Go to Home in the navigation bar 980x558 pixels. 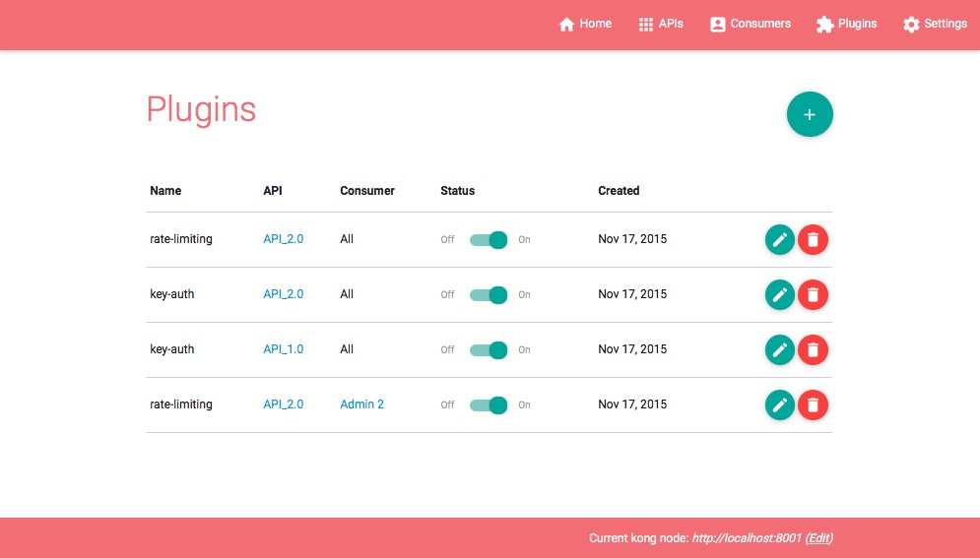[585, 24]
